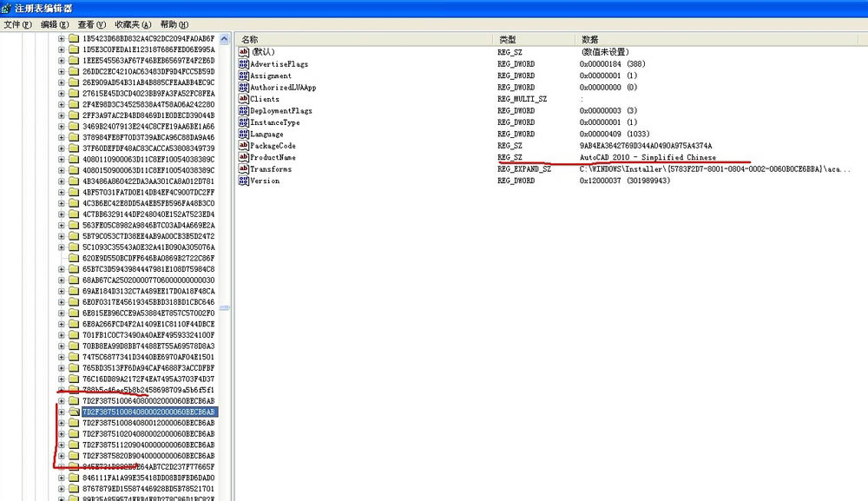The height and width of the screenshot is (501, 868).
Task: Click data 0x00000409 (1033)
Action: (x=615, y=134)
